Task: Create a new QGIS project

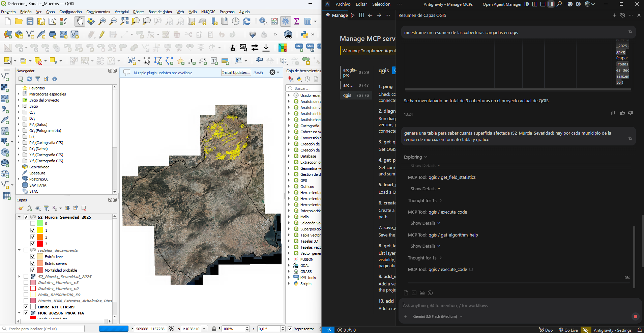Action: 8,21
